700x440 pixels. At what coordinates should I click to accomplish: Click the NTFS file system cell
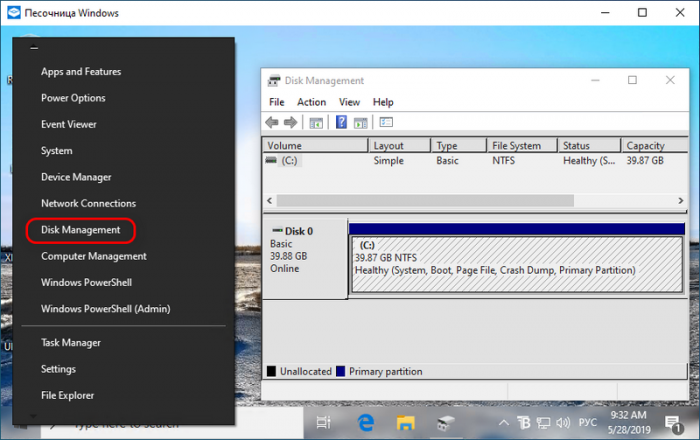click(x=503, y=161)
